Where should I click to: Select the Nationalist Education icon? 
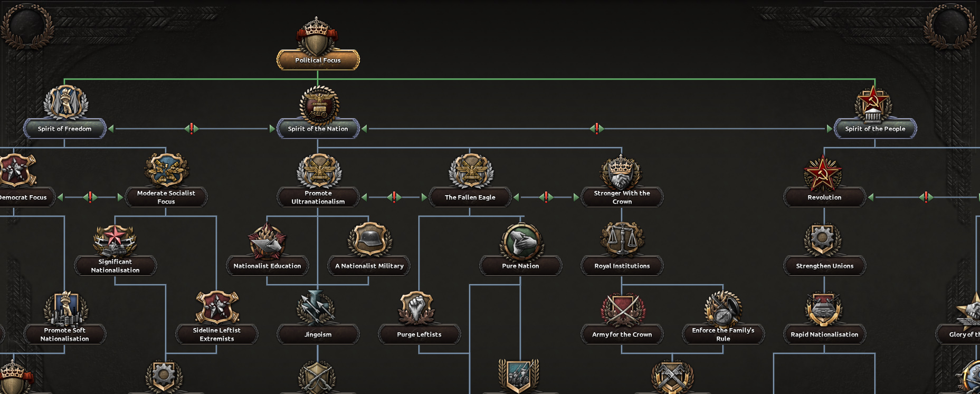(267, 241)
